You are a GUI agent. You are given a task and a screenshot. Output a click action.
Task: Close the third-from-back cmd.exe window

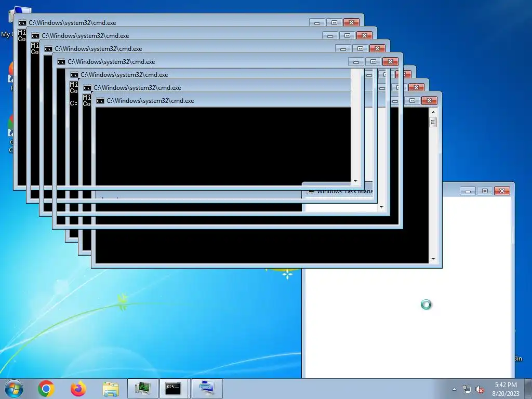[x=377, y=48]
